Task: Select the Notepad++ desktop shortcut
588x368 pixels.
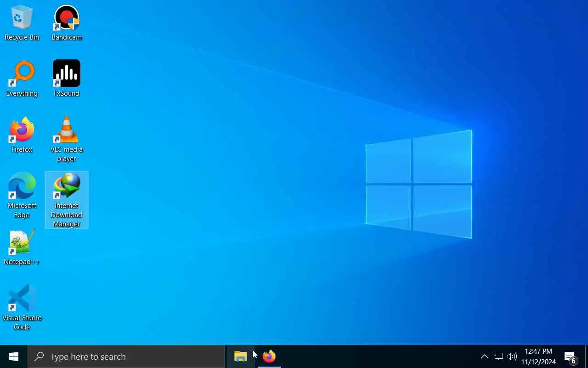Action: [22, 247]
